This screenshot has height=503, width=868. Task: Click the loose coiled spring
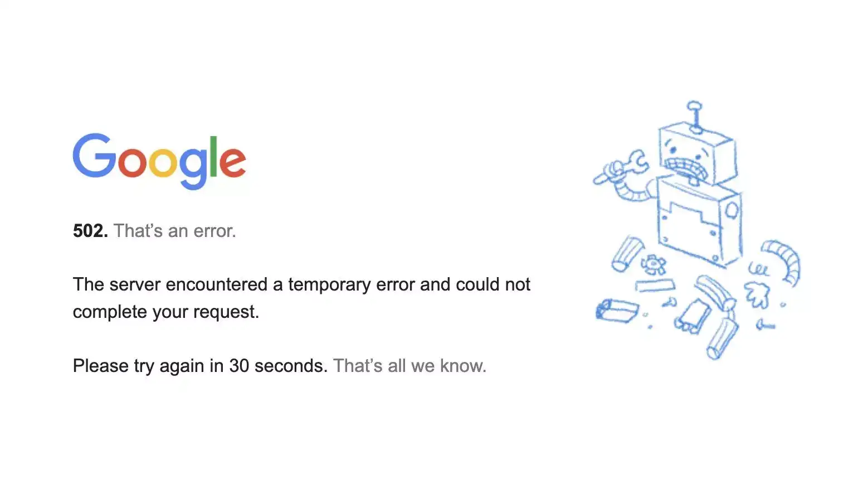758,269
